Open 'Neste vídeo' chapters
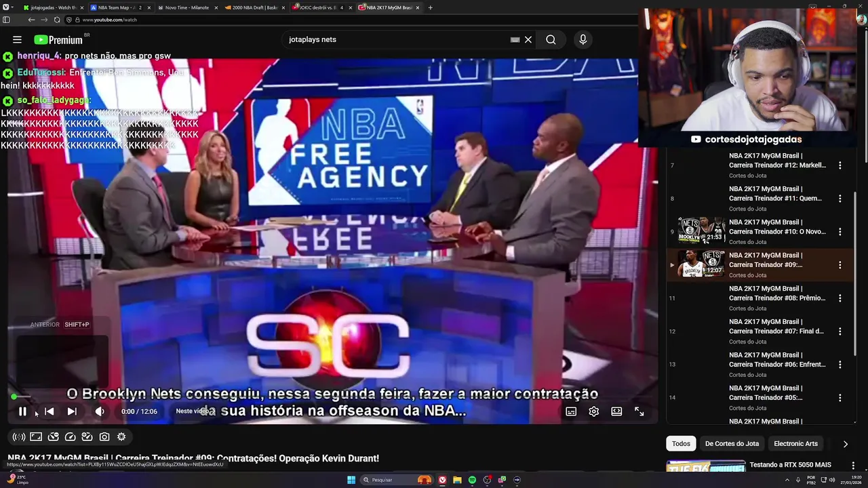 (194, 411)
